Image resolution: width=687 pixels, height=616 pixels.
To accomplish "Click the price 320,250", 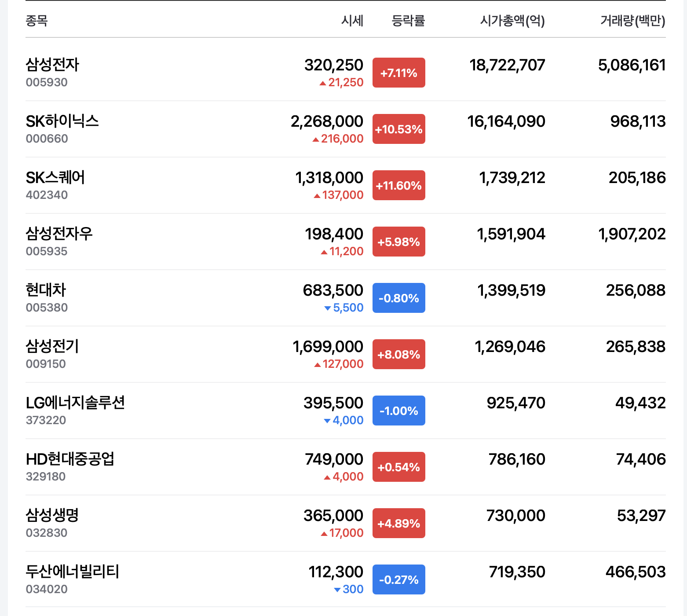I will click(334, 65).
